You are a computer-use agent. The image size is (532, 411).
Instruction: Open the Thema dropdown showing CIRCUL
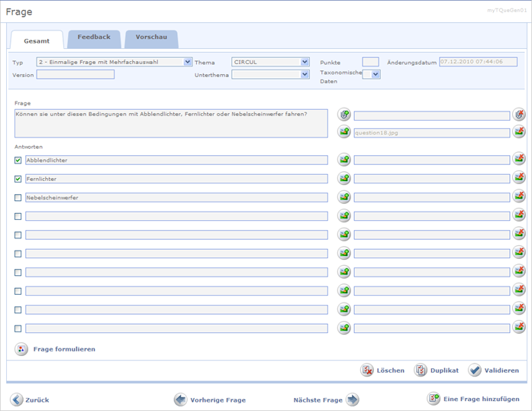click(x=305, y=62)
